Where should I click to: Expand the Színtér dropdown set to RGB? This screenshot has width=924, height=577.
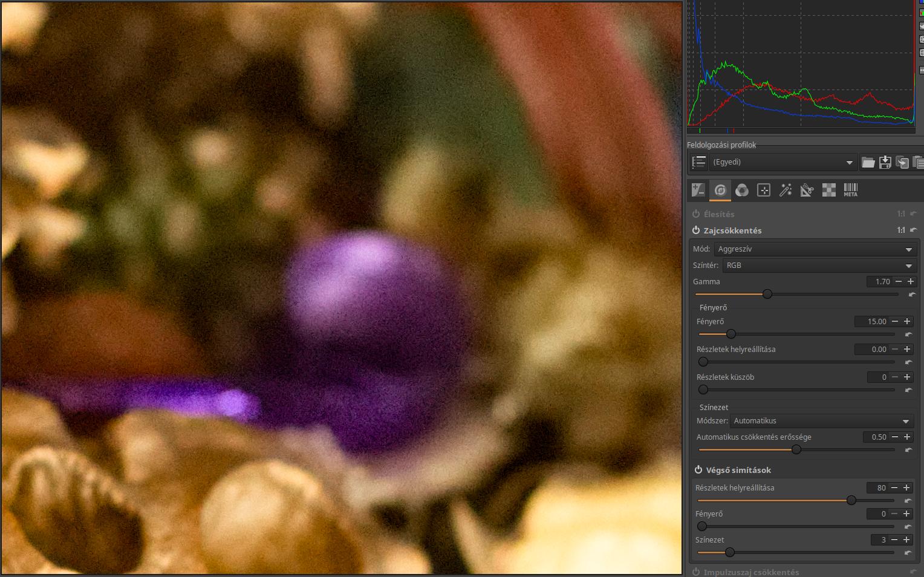pyautogui.click(x=819, y=266)
